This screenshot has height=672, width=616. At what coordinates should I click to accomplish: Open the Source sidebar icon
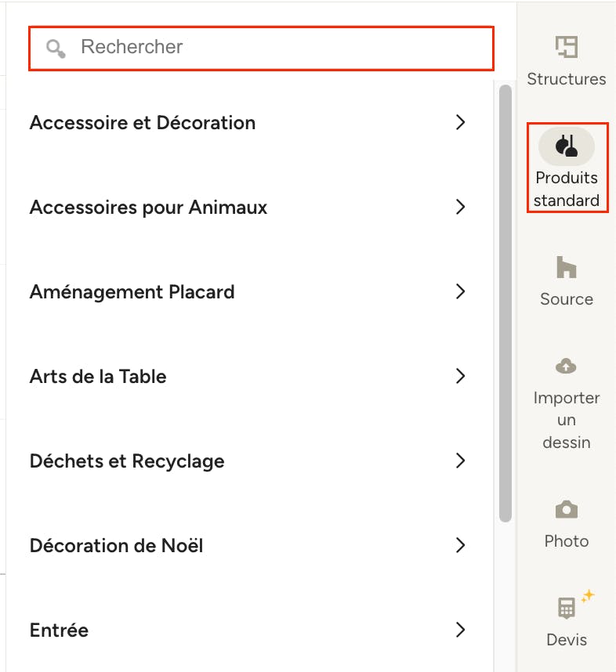point(567,267)
